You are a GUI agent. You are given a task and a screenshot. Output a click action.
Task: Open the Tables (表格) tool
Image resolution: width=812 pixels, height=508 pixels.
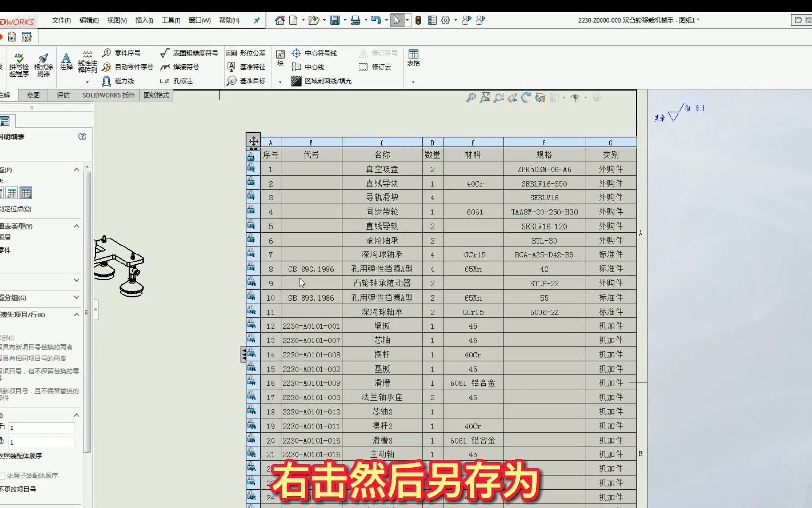pos(414,58)
